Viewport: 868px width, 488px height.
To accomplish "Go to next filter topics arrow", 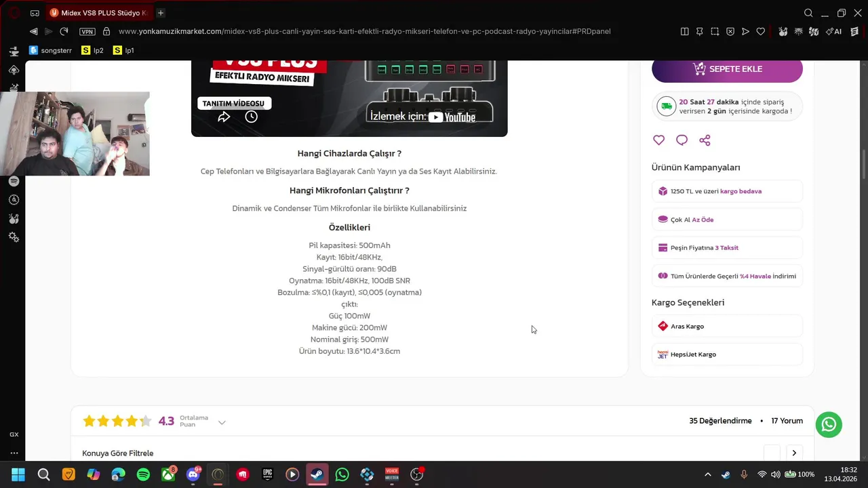I will (794, 453).
